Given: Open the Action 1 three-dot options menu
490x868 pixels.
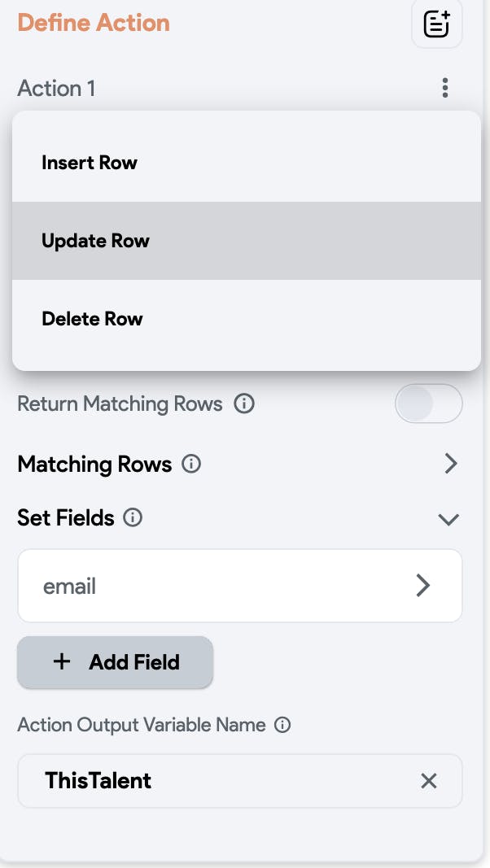Looking at the screenshot, I should tap(444, 88).
